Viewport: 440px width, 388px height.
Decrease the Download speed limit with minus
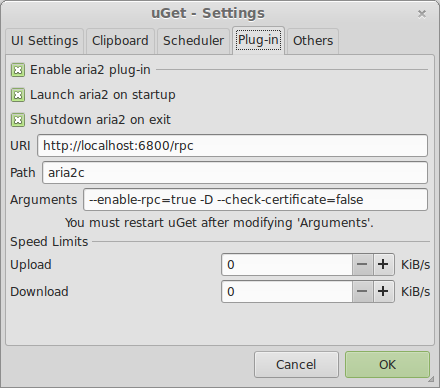click(x=362, y=292)
